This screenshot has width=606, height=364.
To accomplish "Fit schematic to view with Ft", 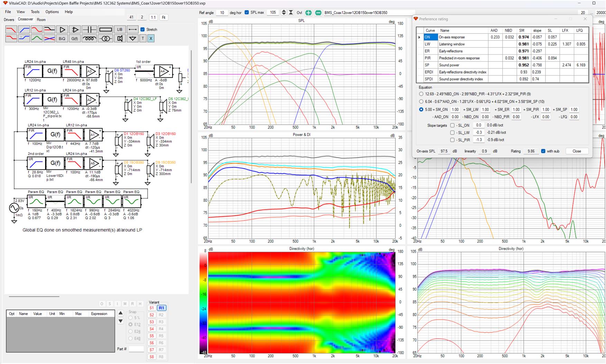I will click(164, 17).
